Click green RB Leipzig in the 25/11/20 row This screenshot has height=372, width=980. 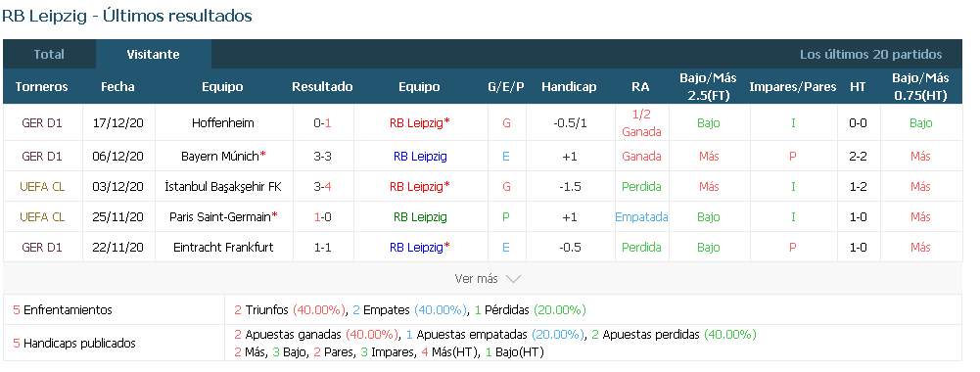420,217
